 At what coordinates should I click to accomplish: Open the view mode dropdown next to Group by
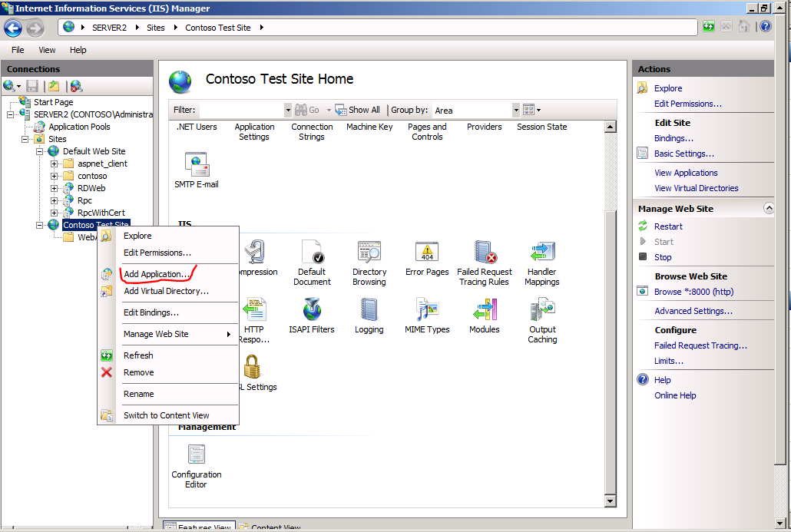[531, 110]
